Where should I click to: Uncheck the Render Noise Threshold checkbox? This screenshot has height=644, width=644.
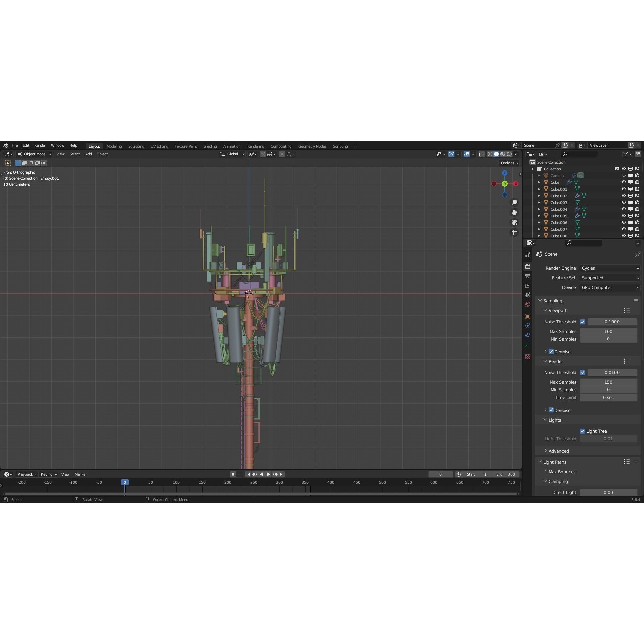pos(583,372)
